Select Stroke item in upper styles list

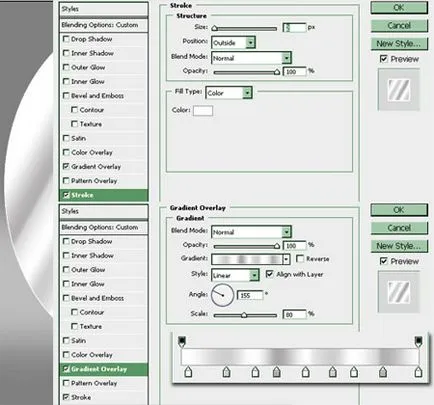coord(104,195)
